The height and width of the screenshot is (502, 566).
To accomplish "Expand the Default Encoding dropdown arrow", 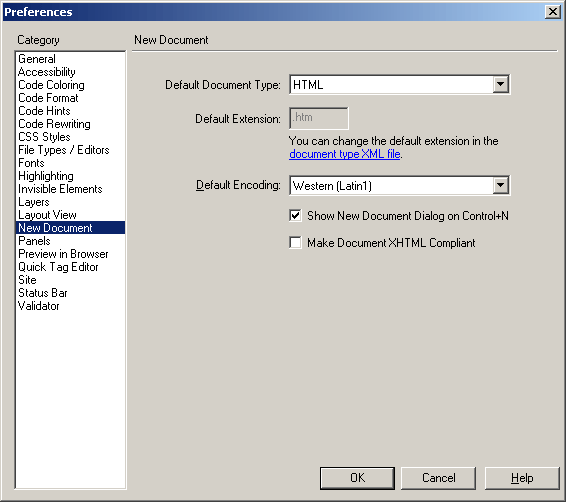I will tap(500, 185).
